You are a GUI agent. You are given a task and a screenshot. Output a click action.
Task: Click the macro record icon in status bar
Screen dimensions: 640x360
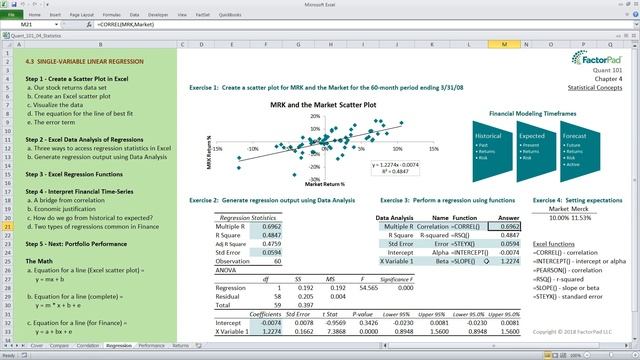24,356
